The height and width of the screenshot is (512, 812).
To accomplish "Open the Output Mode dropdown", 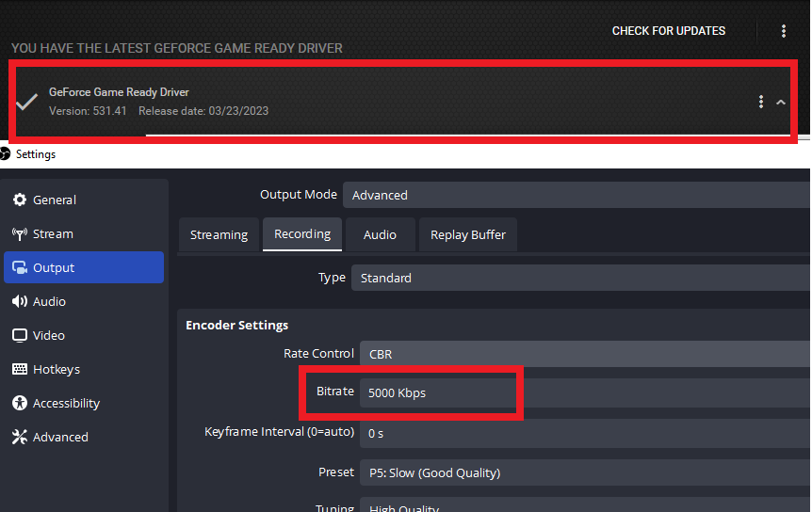I will point(577,195).
